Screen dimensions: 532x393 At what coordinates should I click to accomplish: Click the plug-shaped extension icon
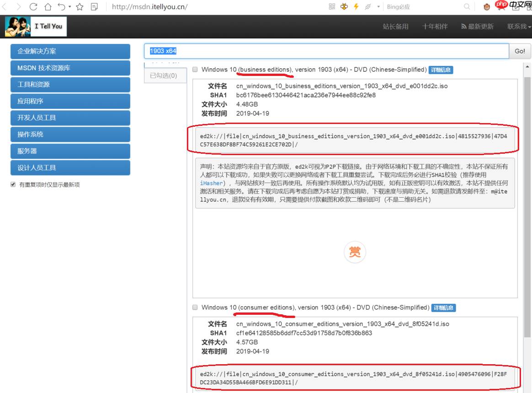[368, 6]
